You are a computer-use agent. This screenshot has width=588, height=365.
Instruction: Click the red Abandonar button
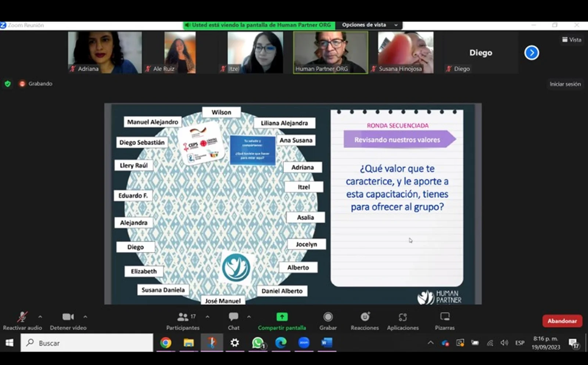(x=562, y=321)
